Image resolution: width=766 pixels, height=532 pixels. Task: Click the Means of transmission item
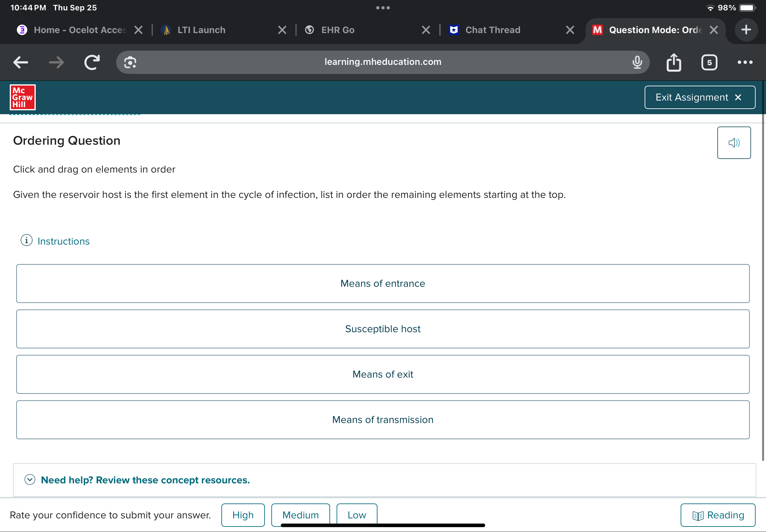[x=382, y=420]
